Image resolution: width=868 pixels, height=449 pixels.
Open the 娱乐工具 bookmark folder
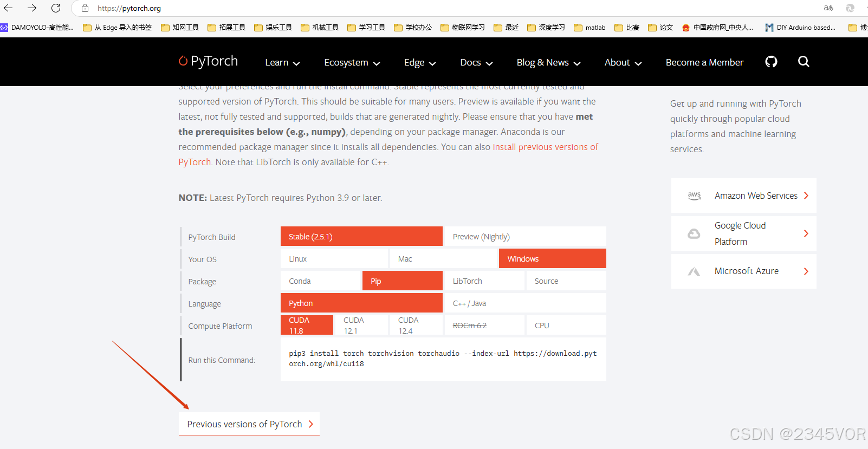click(x=273, y=27)
